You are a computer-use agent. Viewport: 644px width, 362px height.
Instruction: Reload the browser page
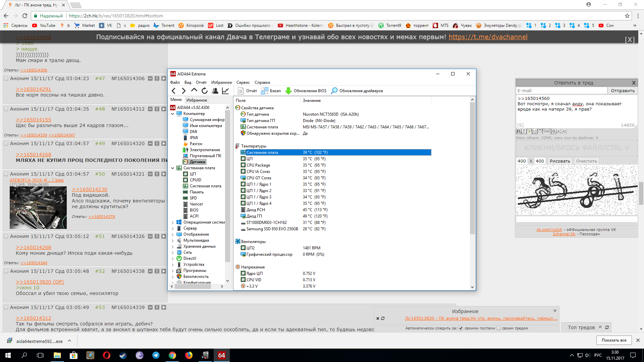tap(25, 16)
